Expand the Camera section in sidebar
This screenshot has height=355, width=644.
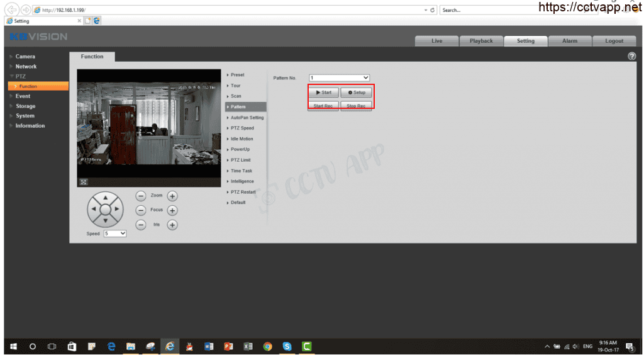25,57
